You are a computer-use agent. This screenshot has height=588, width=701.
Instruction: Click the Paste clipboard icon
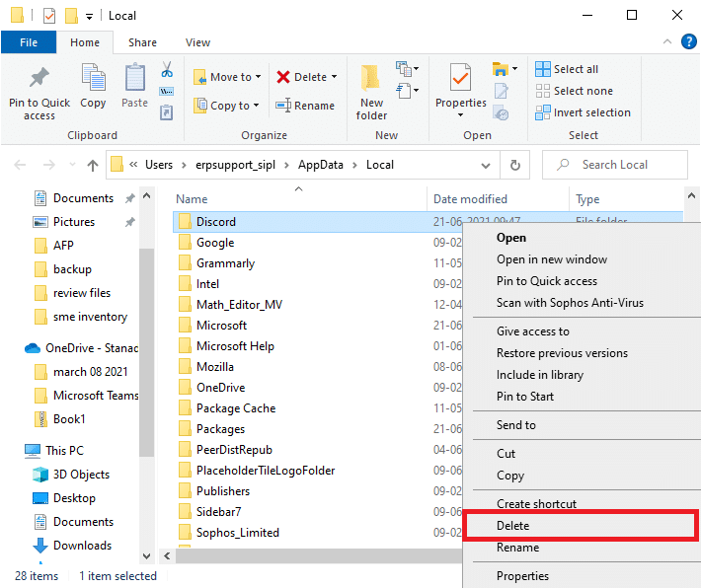[135, 79]
